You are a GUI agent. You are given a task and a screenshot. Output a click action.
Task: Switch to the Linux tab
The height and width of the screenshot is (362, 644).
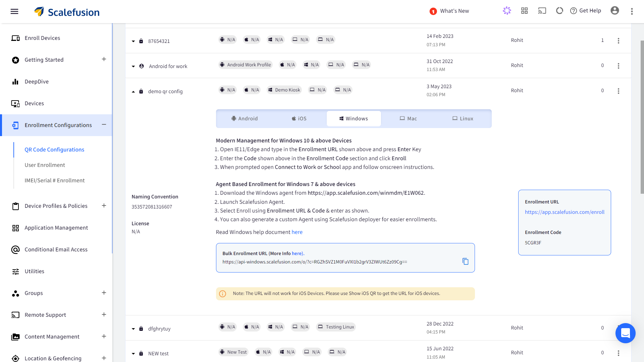[x=463, y=119]
